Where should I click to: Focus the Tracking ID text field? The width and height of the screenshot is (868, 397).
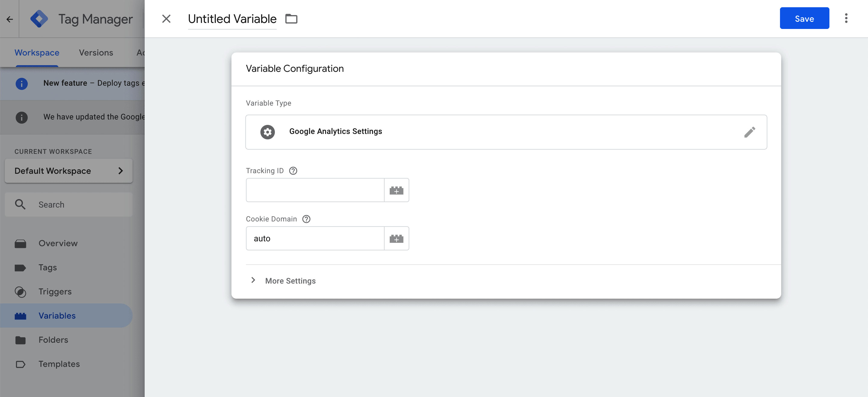(315, 190)
